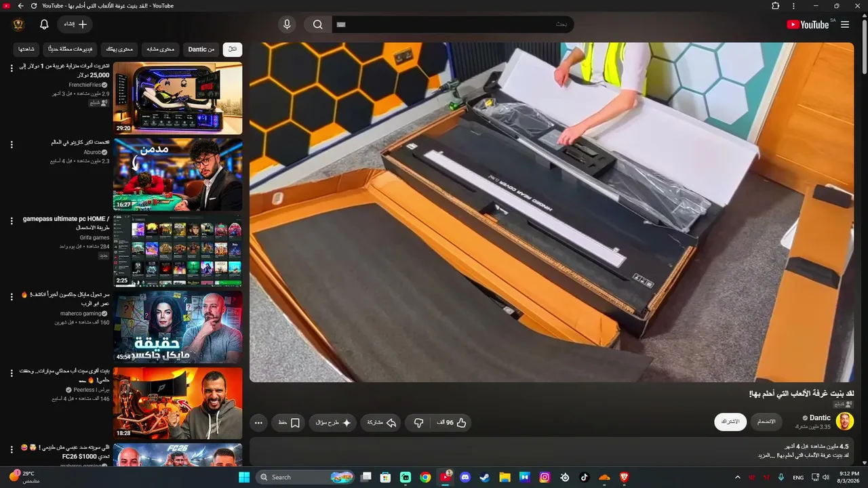Open options for FrenchieFries video
The image size is (868, 488).
(12, 68)
